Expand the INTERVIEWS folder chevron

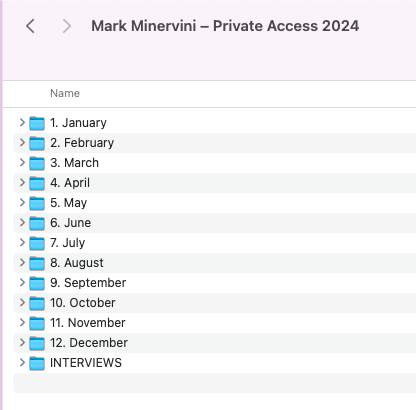pos(22,363)
